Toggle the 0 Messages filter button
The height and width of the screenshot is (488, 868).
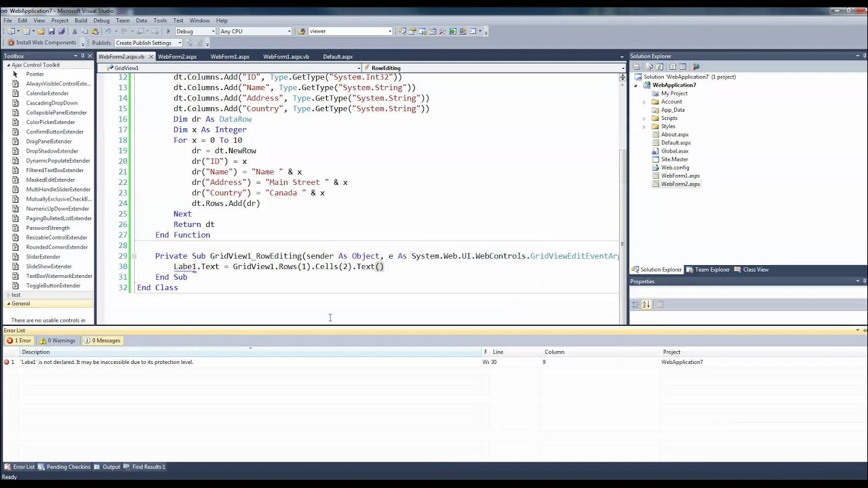pyautogui.click(x=102, y=340)
